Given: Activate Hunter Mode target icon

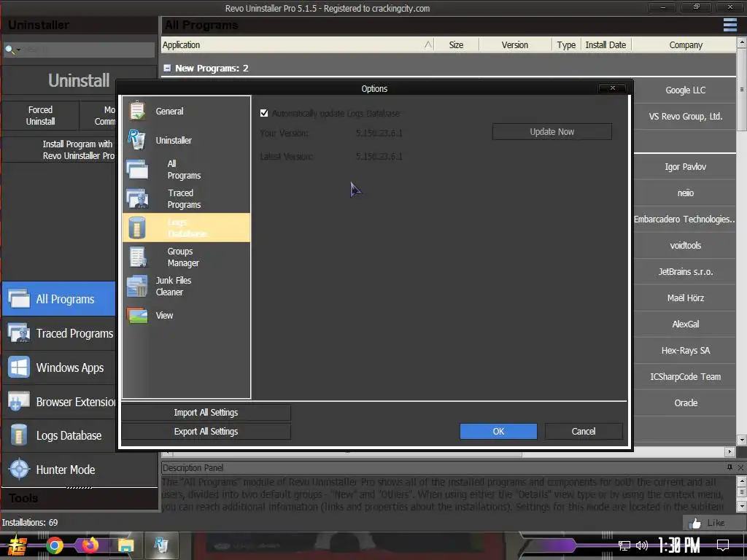Looking at the screenshot, I should pyautogui.click(x=20, y=469).
